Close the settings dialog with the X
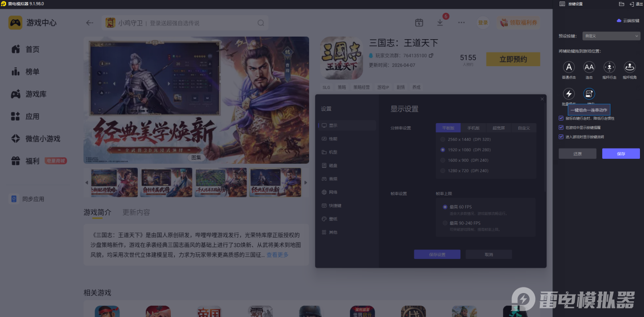This screenshot has height=317, width=644. [542, 99]
